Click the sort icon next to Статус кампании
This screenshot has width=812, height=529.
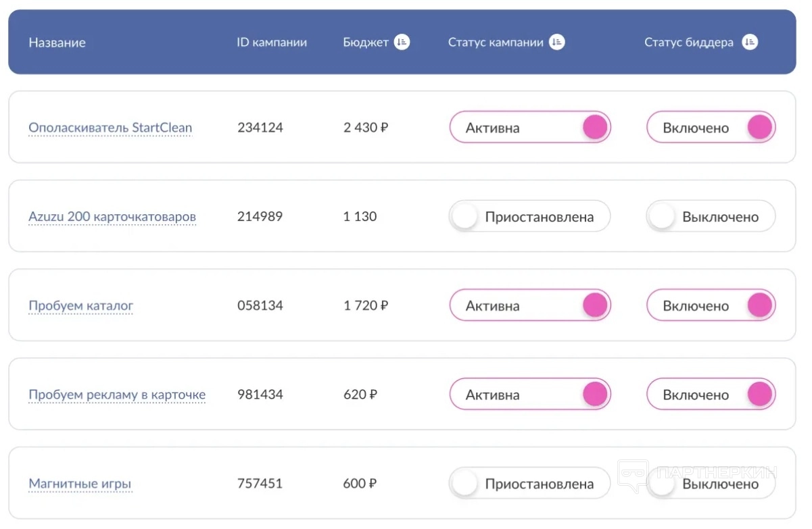click(556, 43)
